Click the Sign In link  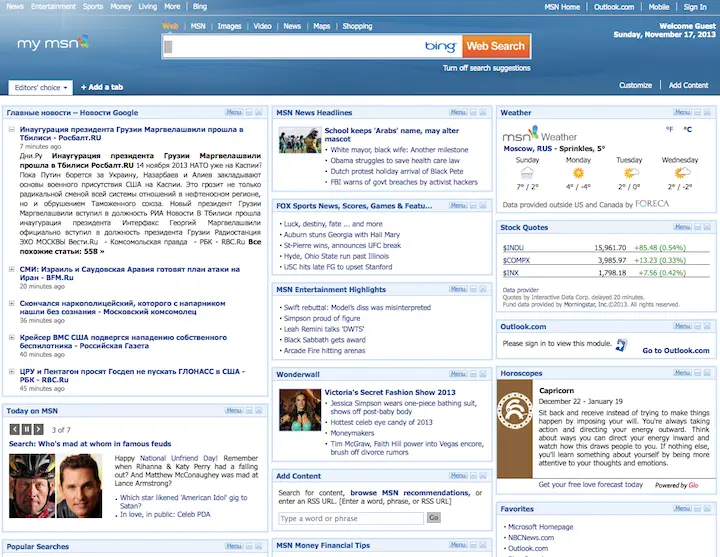[695, 7]
